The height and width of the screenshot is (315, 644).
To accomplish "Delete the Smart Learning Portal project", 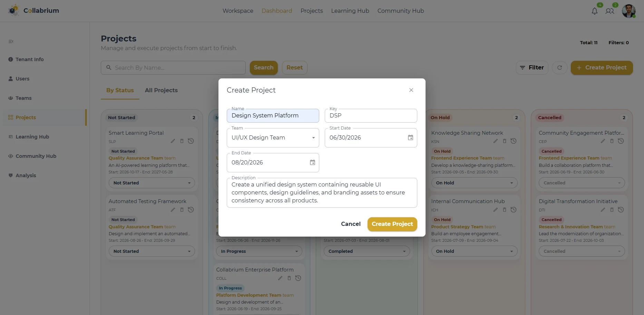I will tap(182, 141).
